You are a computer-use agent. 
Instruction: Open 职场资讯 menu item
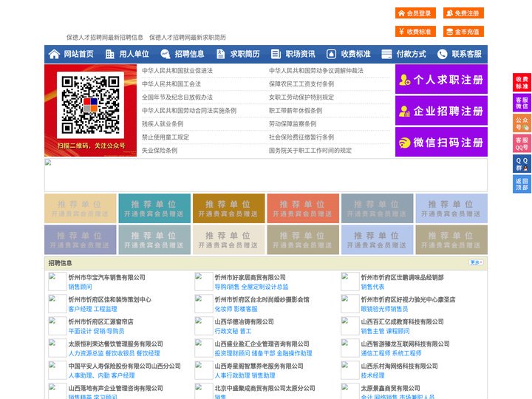pyautogui.click(x=300, y=54)
